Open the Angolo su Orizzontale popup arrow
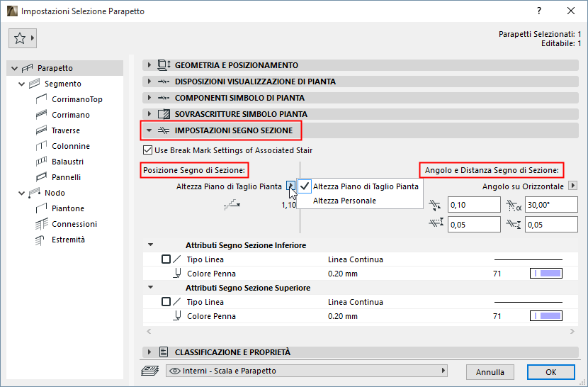The image size is (588, 387). coord(572,186)
